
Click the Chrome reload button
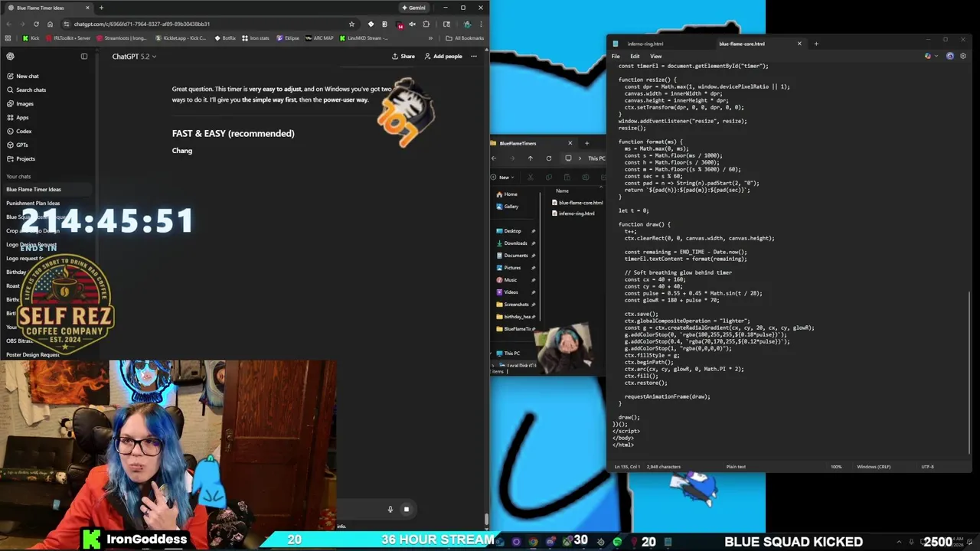(37, 24)
